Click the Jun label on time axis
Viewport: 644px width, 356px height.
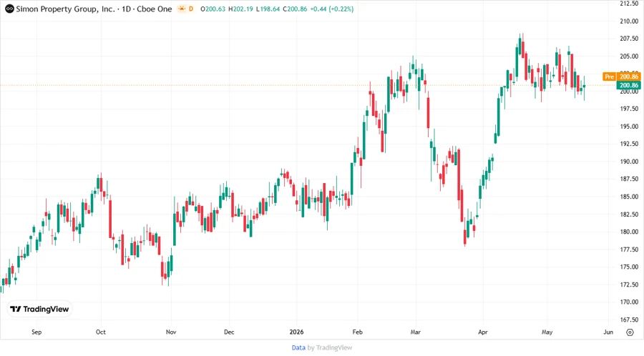(x=608, y=332)
